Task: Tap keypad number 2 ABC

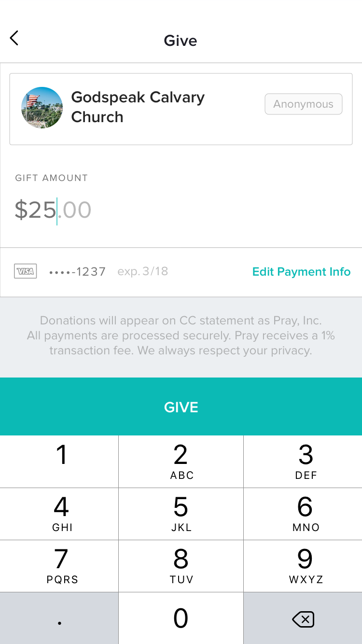Action: click(x=181, y=462)
